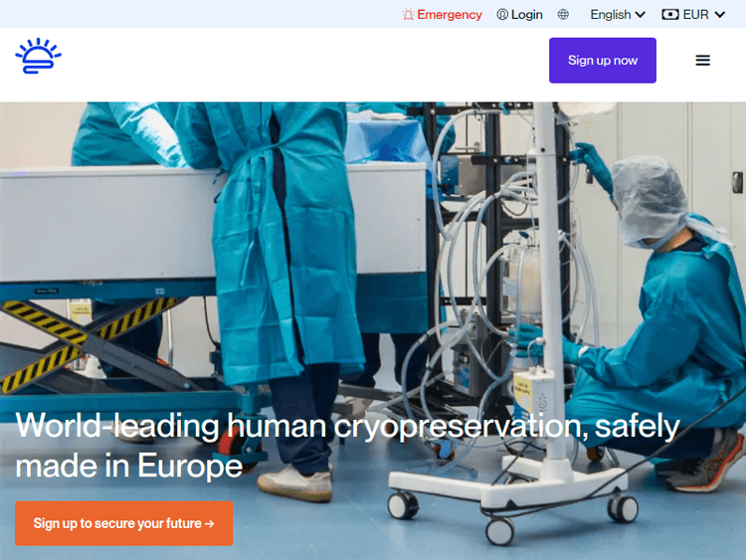Click the arrow in orange sign-up button
The width and height of the screenshot is (746, 560).
pos(209,524)
